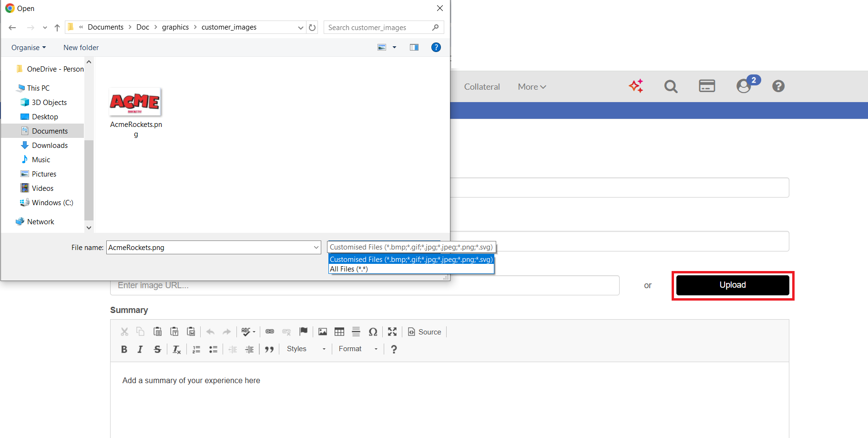Insert horizontal line icon
The width and height of the screenshot is (868, 438).
356,332
